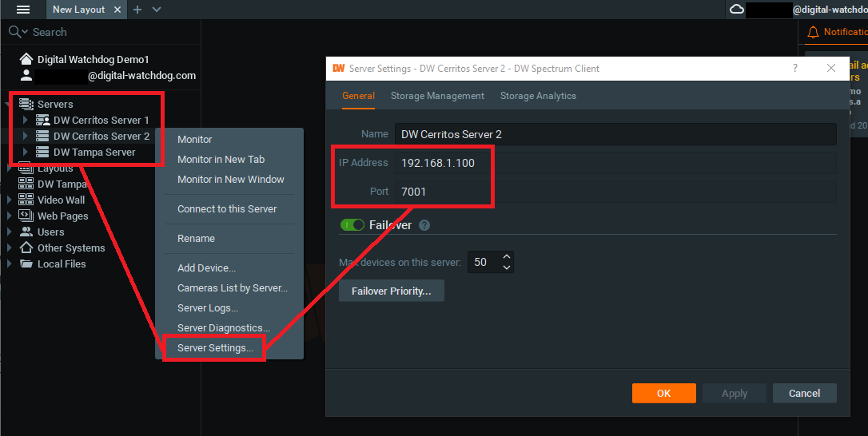Select Server Diagnostics menu entry

coord(223,328)
